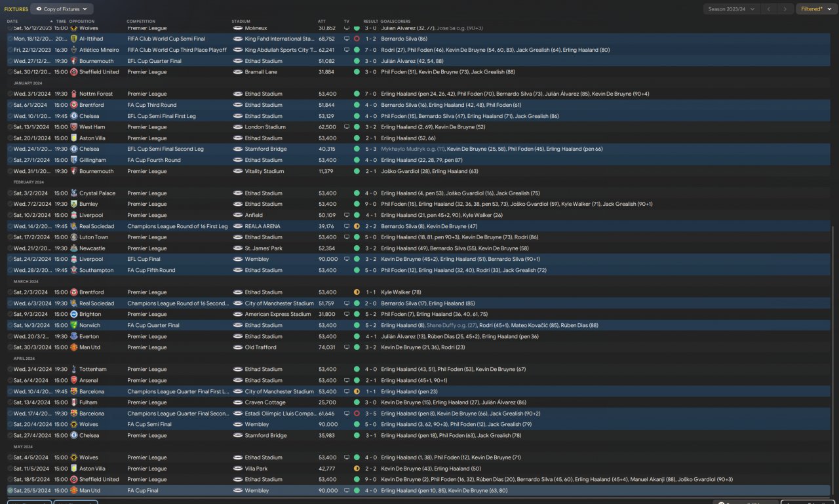Open the Real Sociedad link on 14/2 fixture

click(96, 226)
